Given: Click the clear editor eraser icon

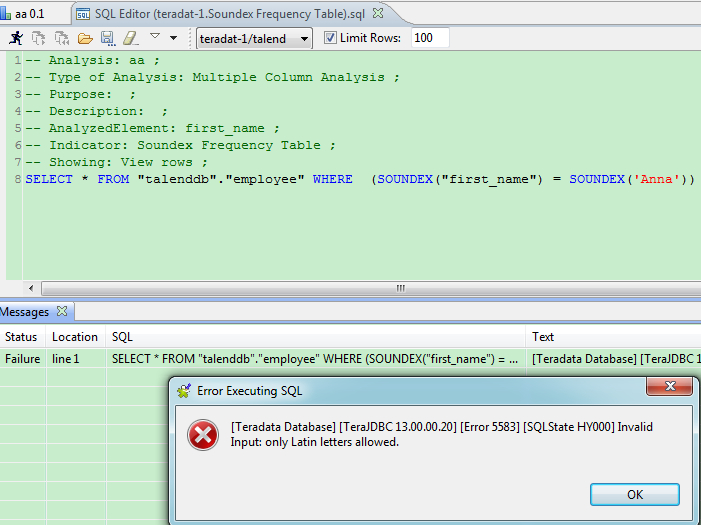Looking at the screenshot, I should click(129, 38).
